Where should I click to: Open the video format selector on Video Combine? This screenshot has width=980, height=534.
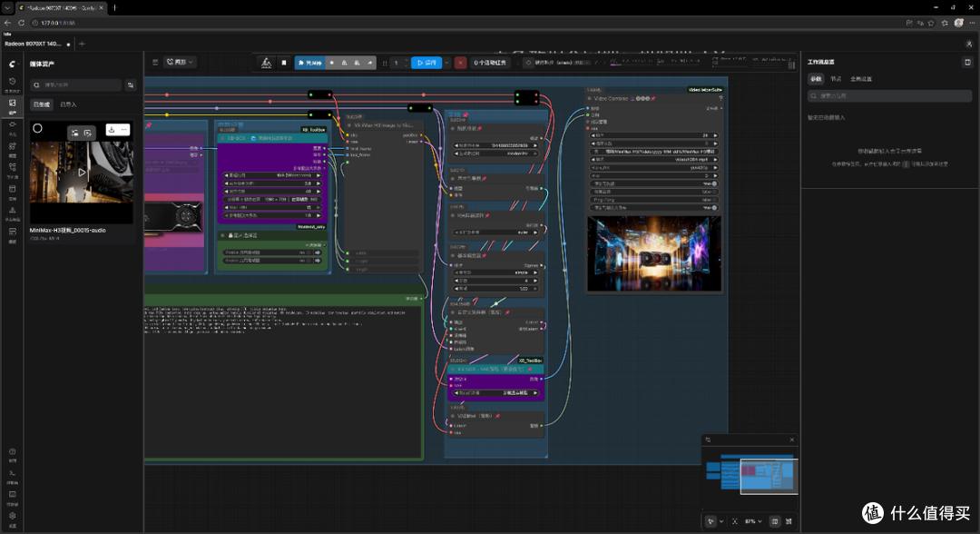[x=654, y=160]
